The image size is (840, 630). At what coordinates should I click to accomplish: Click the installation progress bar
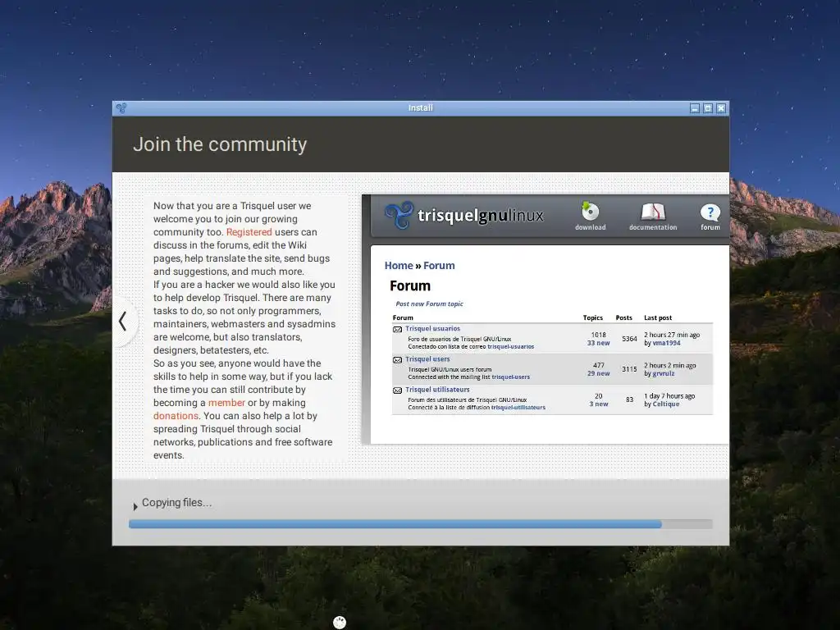[421, 524]
